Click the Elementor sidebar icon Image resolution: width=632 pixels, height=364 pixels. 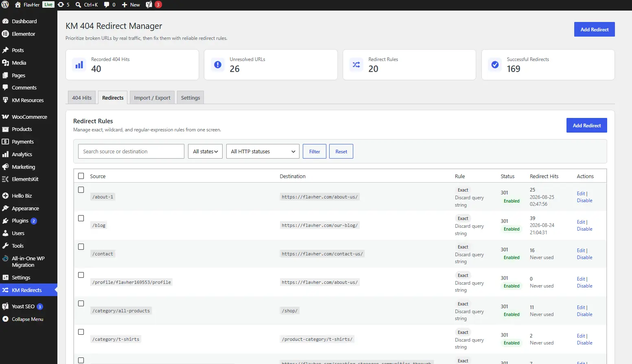point(5,34)
